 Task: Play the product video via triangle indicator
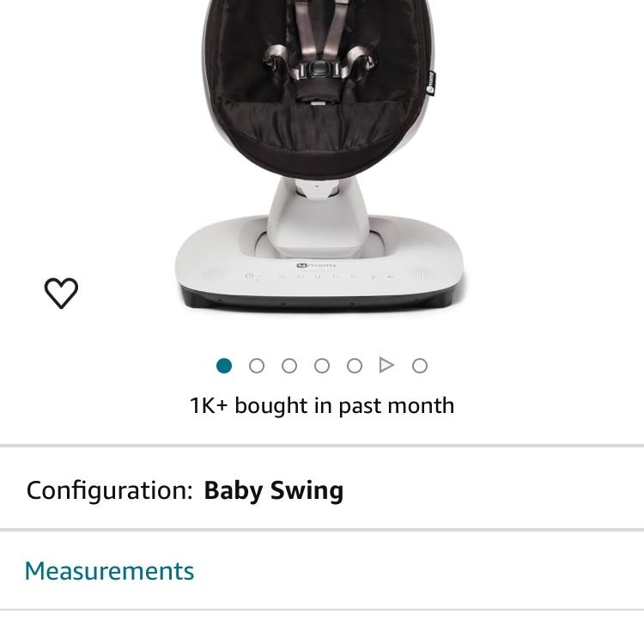click(386, 365)
